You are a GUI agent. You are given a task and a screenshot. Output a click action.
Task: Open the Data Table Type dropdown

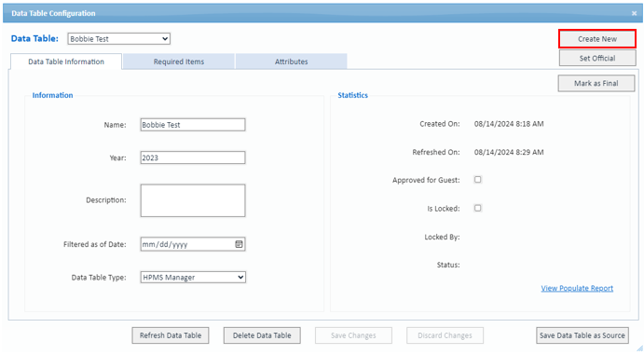(x=193, y=278)
